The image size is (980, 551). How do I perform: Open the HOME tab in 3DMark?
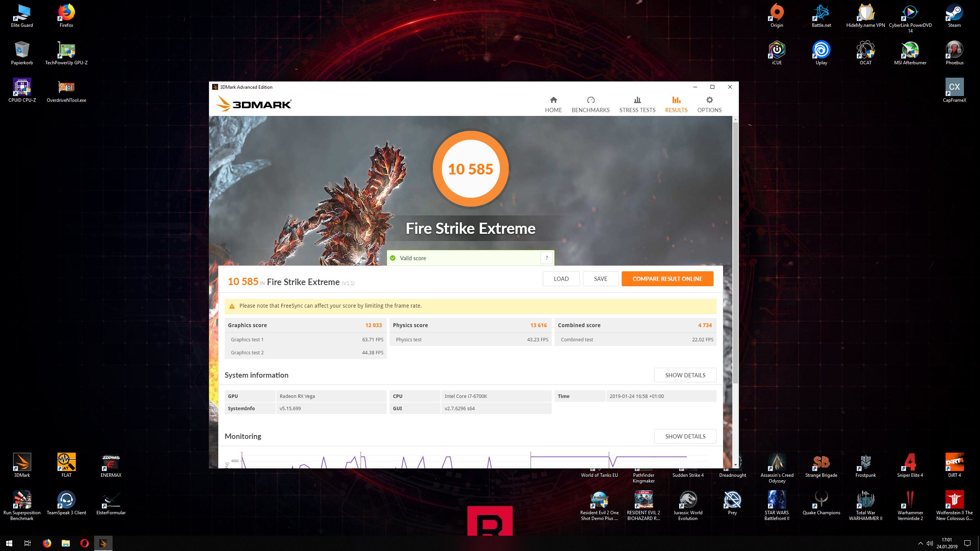click(553, 104)
